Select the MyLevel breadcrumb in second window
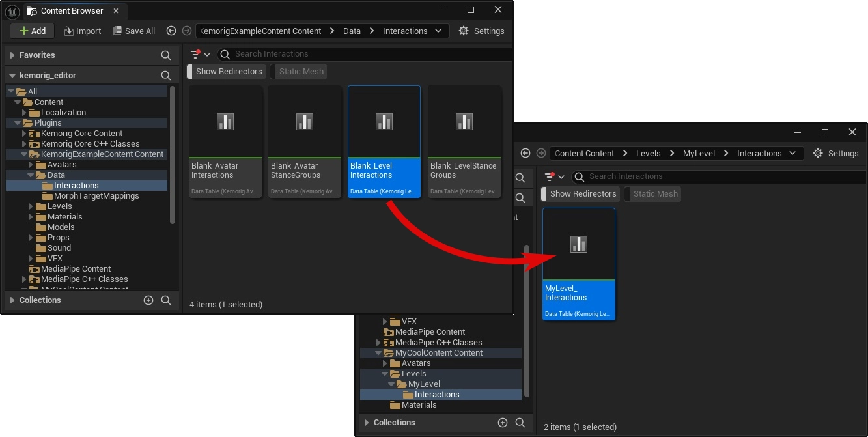 coord(699,154)
